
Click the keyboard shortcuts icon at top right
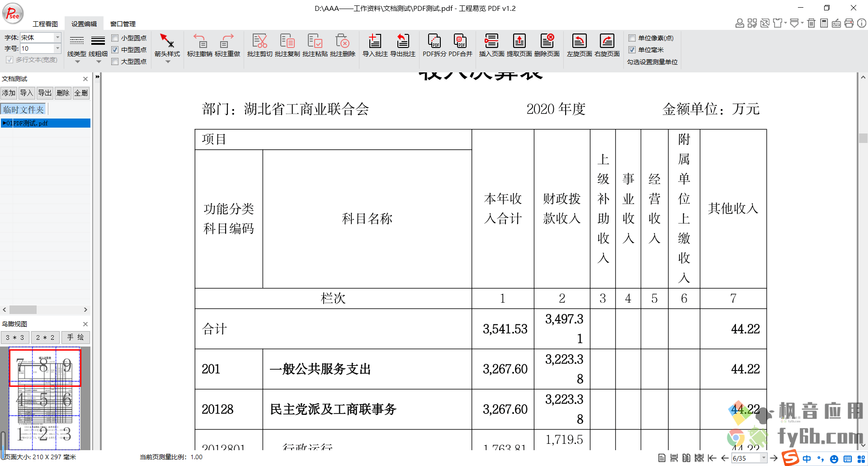(836, 23)
